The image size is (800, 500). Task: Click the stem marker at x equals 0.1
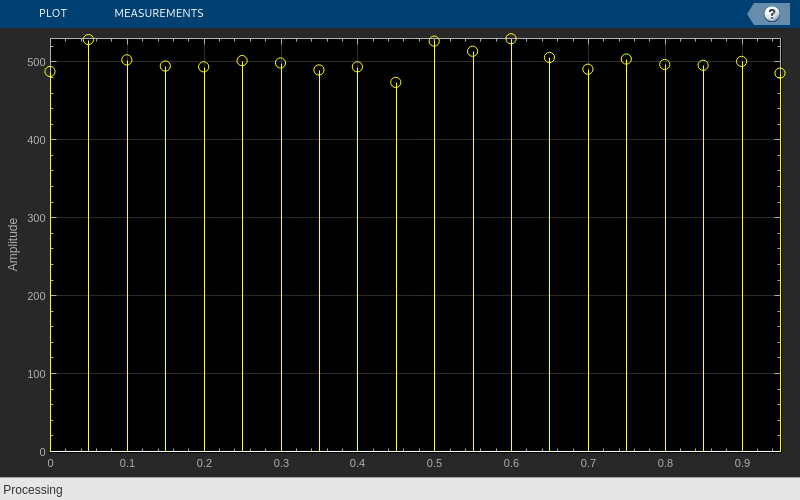[x=127, y=60]
